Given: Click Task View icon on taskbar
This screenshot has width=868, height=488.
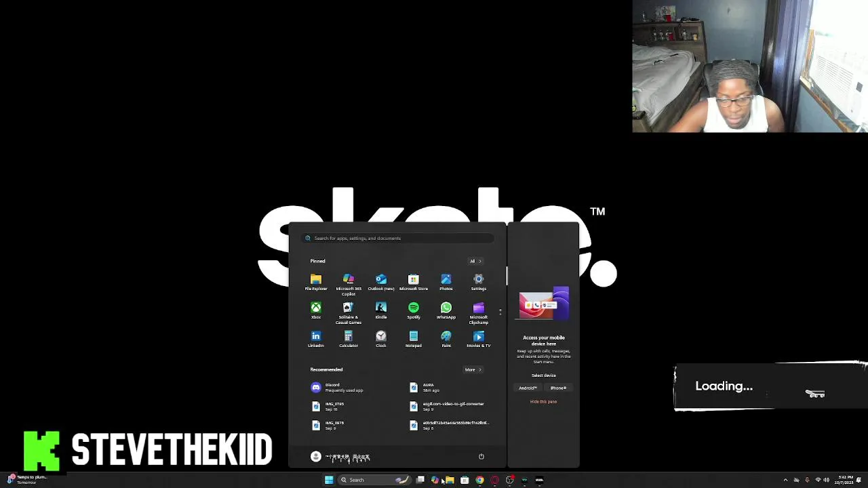Looking at the screenshot, I should [420, 480].
